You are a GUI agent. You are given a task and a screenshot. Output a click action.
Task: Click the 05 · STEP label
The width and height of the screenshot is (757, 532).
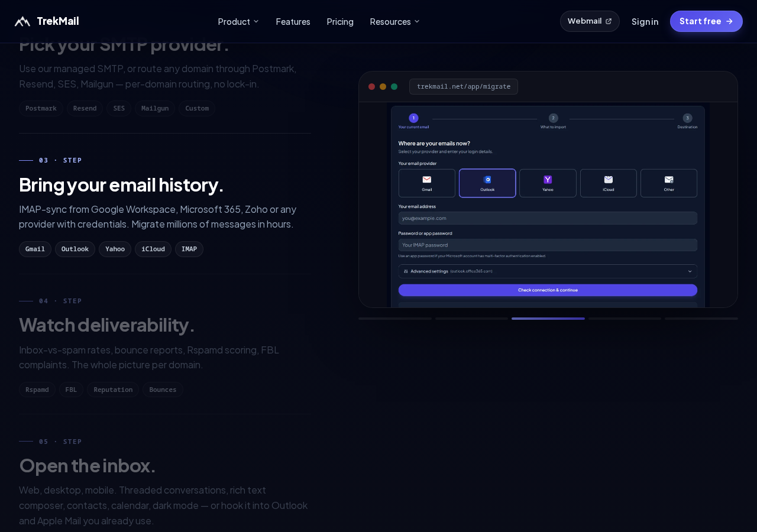pos(60,442)
